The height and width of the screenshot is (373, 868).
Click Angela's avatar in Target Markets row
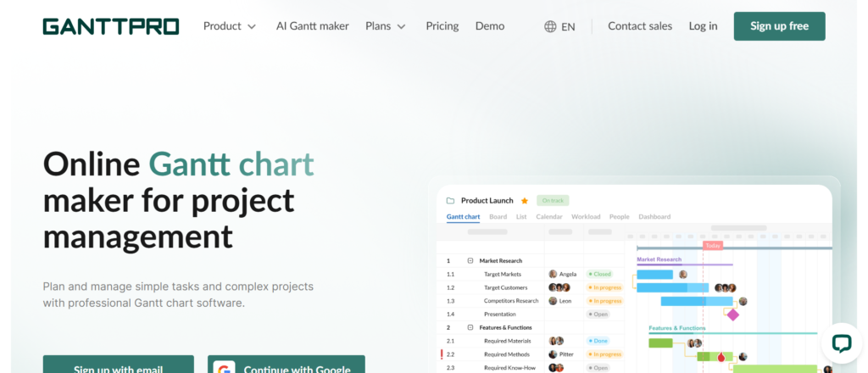[x=553, y=275]
